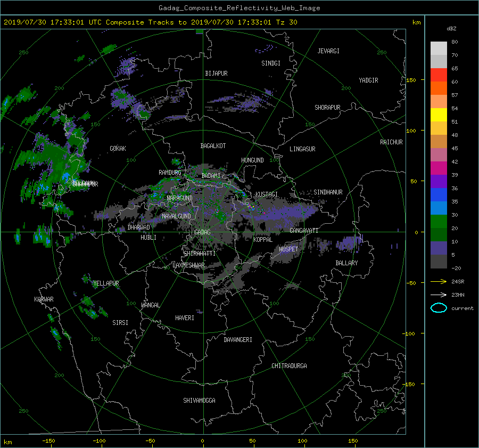Click the BALLARY city label
This screenshot has width=479, height=448.
(x=346, y=263)
